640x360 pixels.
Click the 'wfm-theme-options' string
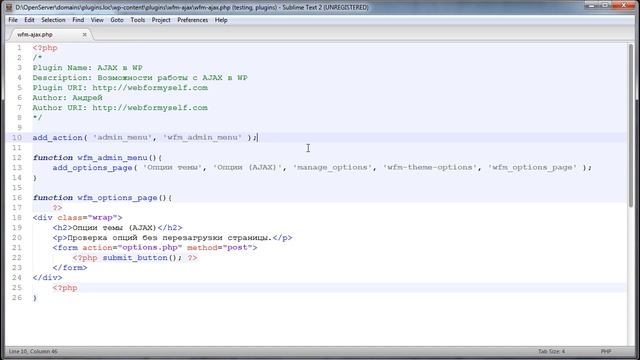coord(429,168)
